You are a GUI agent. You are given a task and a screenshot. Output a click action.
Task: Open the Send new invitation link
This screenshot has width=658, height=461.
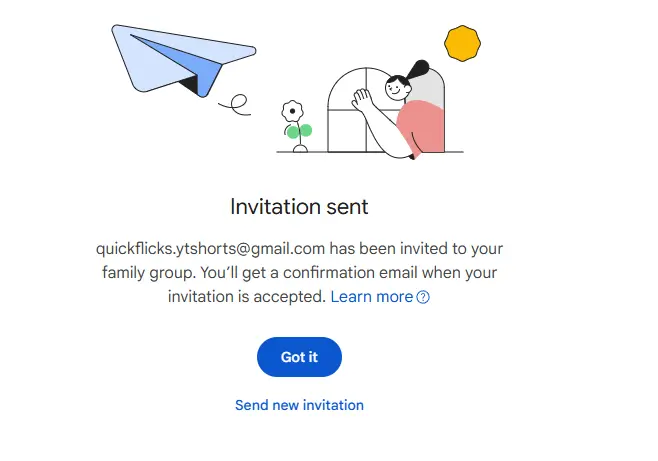click(299, 405)
